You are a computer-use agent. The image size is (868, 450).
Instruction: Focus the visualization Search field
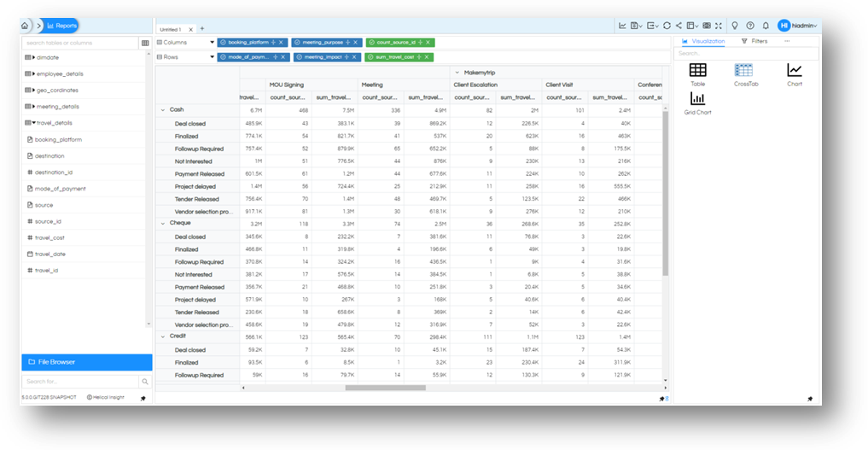click(746, 54)
